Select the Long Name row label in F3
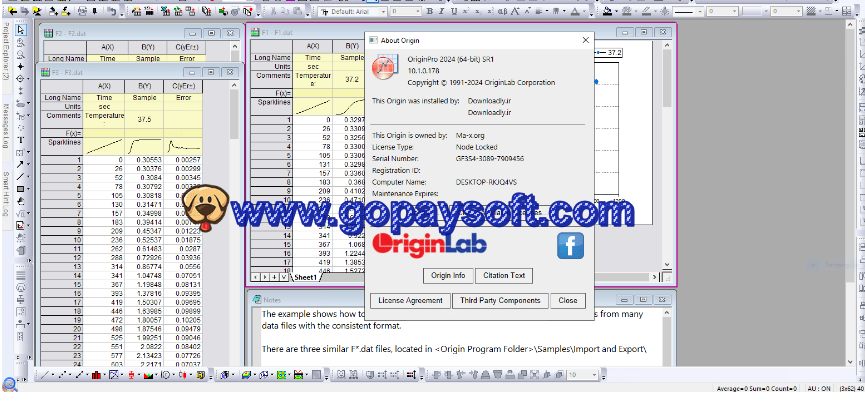 (x=62, y=98)
